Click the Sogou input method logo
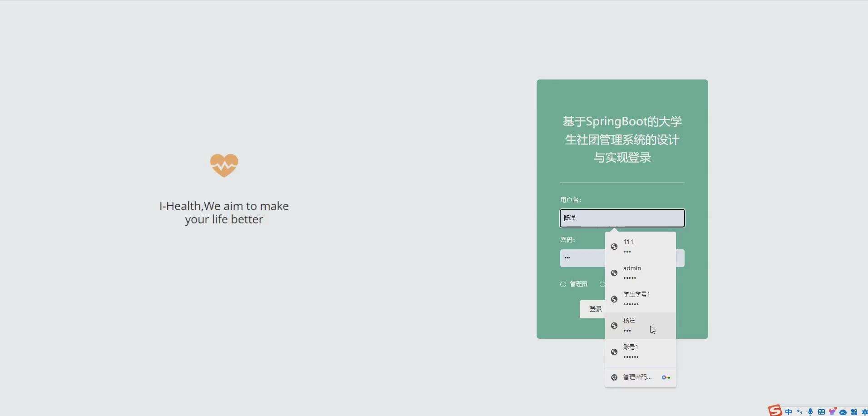Image resolution: width=868 pixels, height=416 pixels. 775,411
